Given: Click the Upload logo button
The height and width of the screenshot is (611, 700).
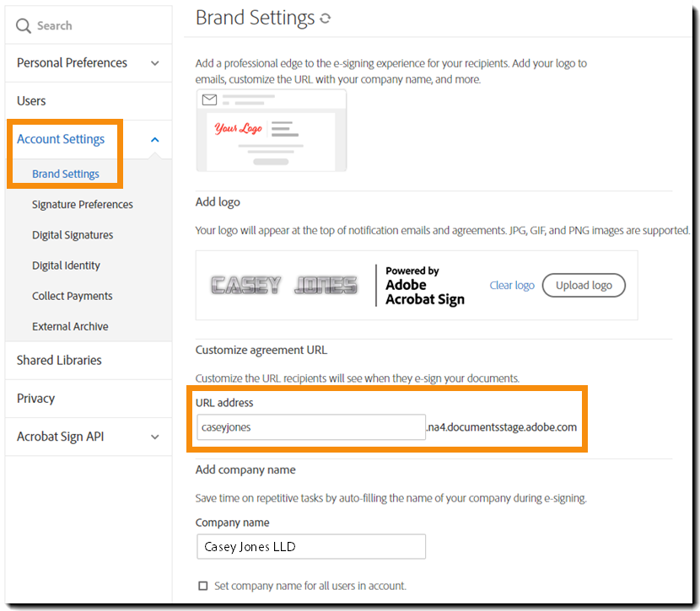Looking at the screenshot, I should (584, 285).
